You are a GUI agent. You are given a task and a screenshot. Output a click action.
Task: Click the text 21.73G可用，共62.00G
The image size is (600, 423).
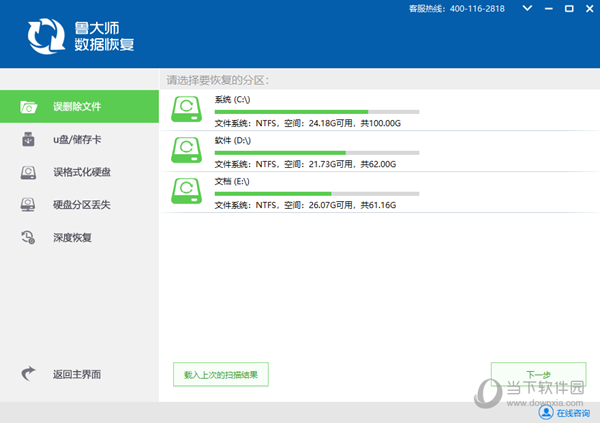pyautogui.click(x=352, y=164)
